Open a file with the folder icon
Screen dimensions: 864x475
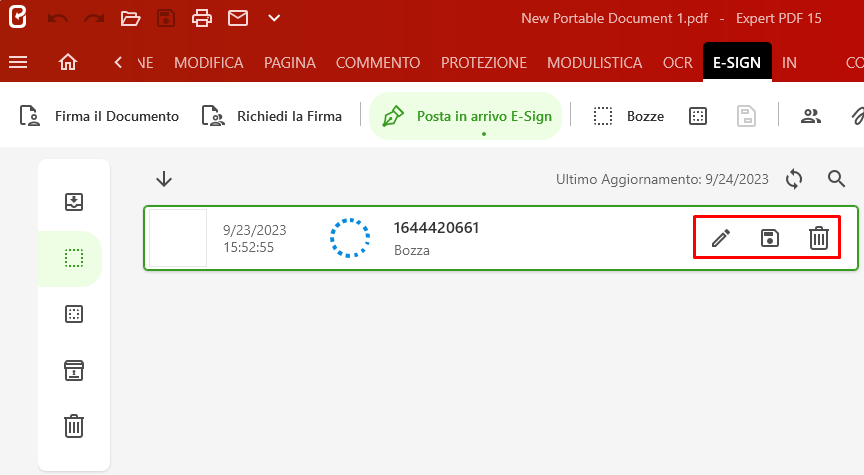(130, 18)
